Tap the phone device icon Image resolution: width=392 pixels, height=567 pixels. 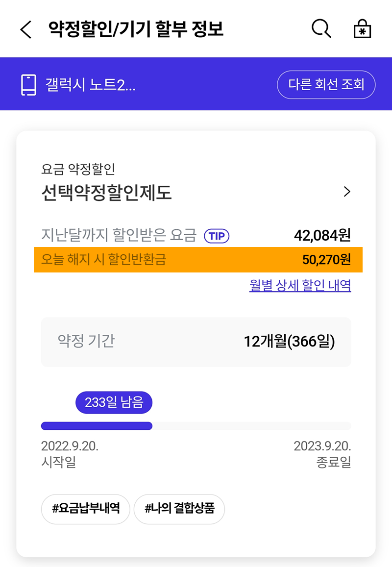[29, 85]
